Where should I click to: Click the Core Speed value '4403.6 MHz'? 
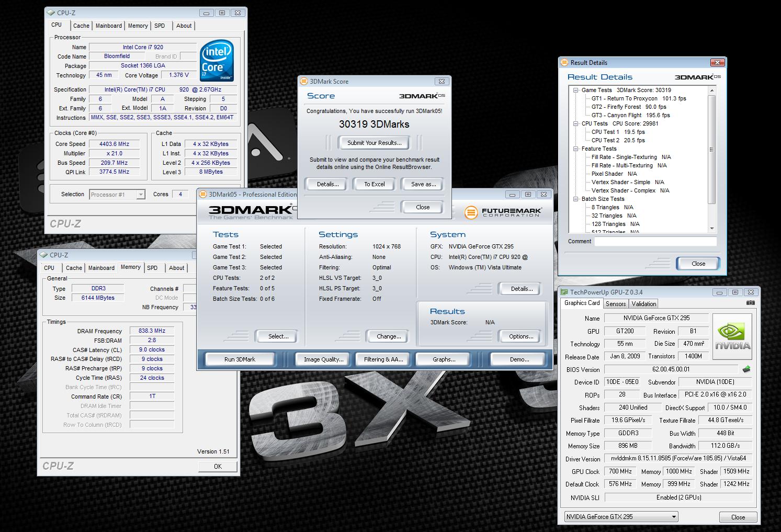click(x=114, y=144)
